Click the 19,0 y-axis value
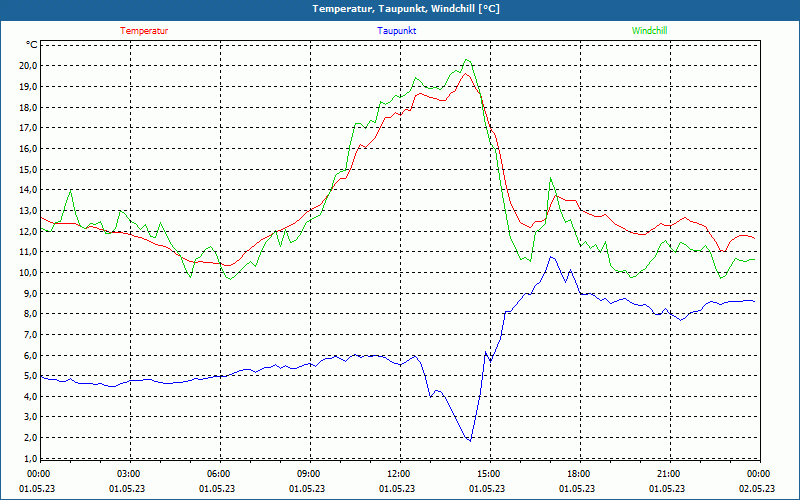 (28, 87)
